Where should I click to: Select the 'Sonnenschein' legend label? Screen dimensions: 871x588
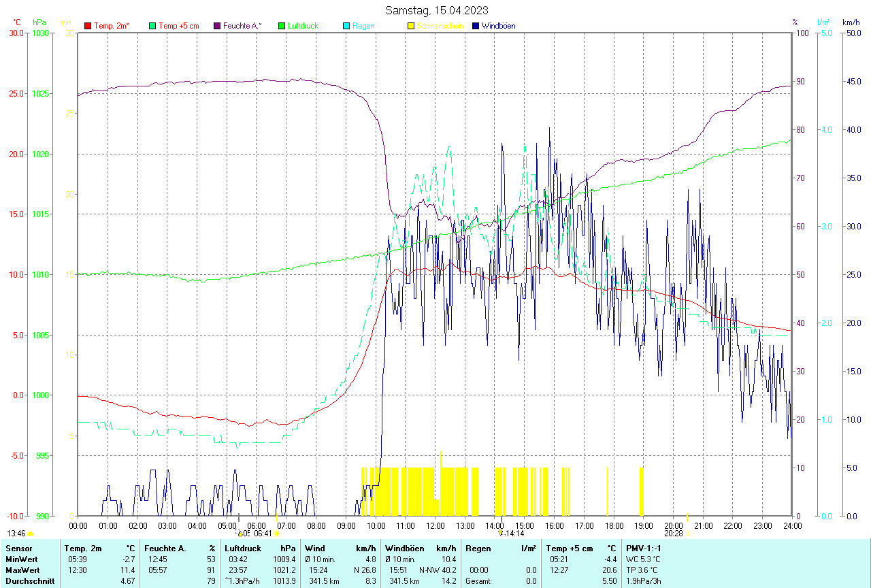440,26
